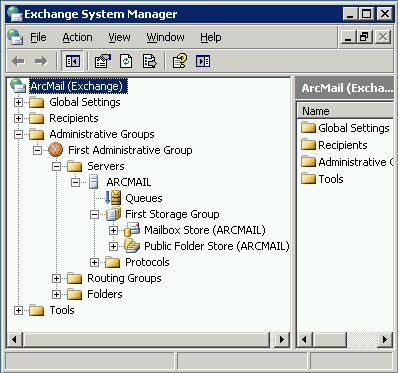Image resolution: width=398 pixels, height=373 pixels.
Task: Click the Public Folder Store icon
Action: click(132, 246)
